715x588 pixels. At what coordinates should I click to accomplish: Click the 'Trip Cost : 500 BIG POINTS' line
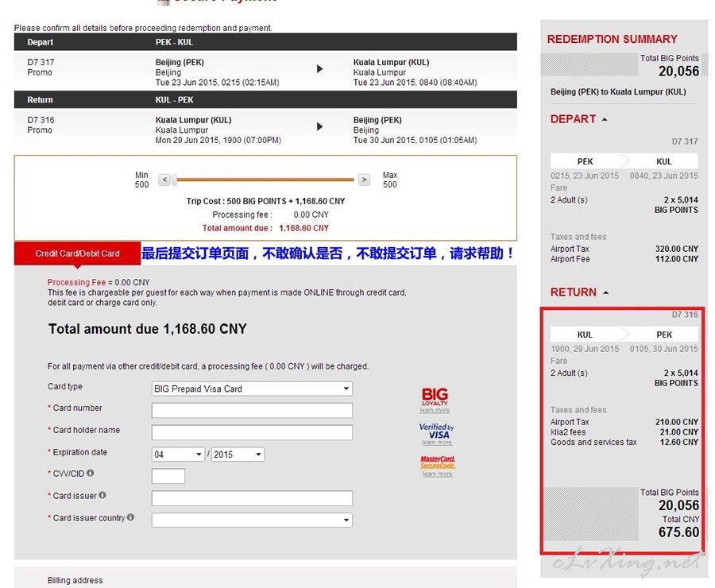(266, 201)
